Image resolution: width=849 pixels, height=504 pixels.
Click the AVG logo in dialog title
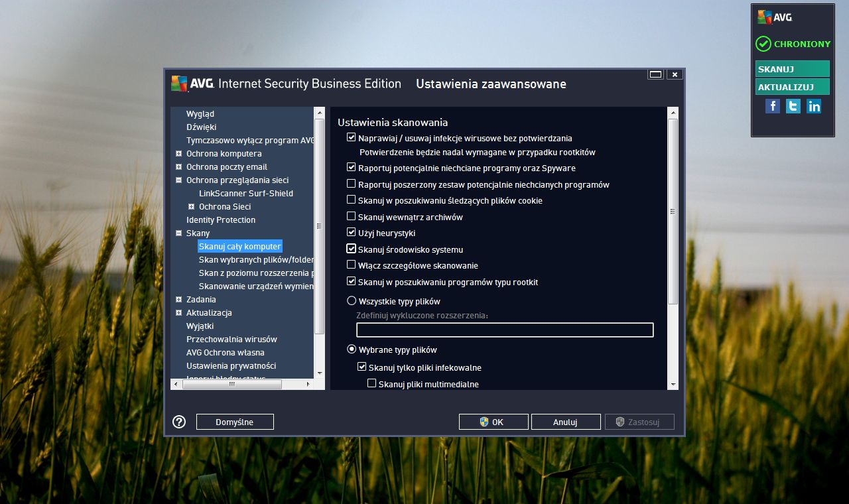(191, 84)
